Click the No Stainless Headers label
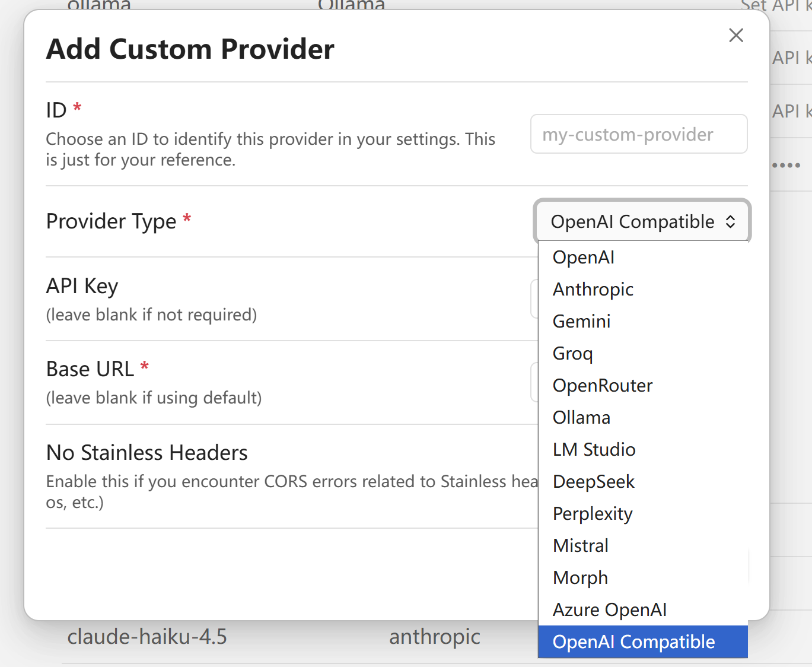812x667 pixels. 147,453
